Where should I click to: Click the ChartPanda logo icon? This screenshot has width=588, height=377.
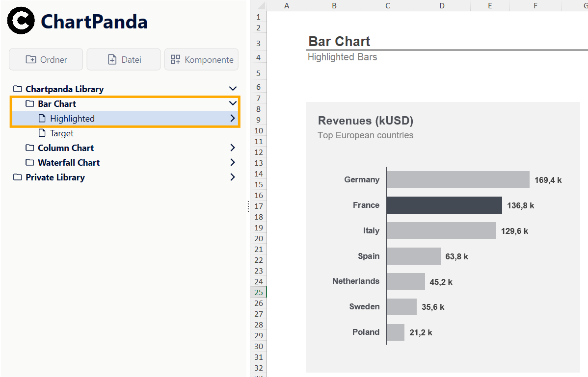pyautogui.click(x=21, y=21)
